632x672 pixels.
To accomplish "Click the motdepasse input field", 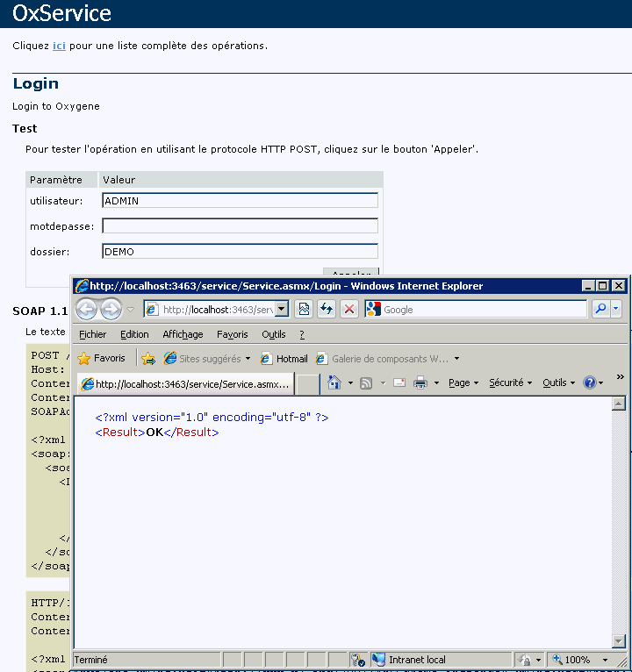I will [241, 225].
